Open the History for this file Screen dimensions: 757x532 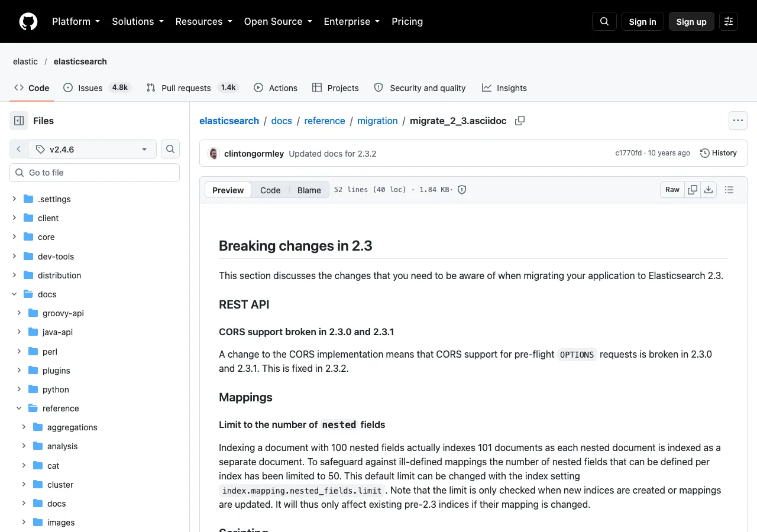click(x=719, y=153)
